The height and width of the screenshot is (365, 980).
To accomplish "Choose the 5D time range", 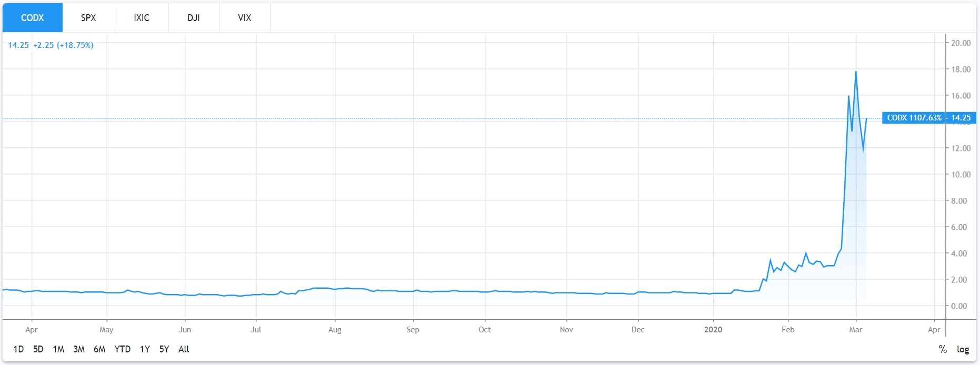I will (x=38, y=349).
